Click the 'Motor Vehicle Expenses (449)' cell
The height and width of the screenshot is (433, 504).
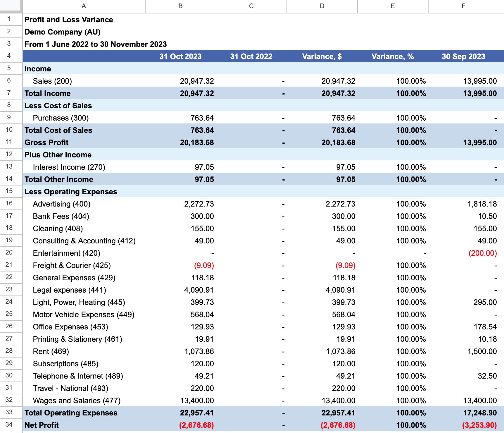coord(84,315)
